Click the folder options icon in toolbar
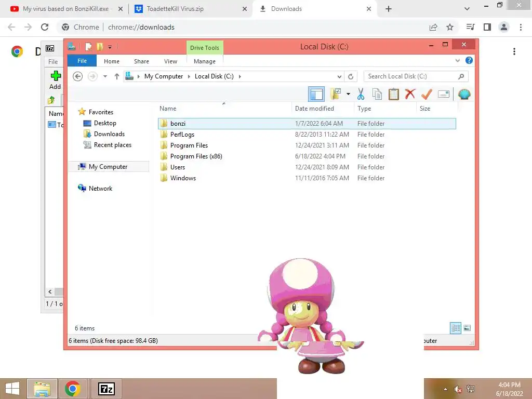The height and width of the screenshot is (399, 532). [336, 94]
